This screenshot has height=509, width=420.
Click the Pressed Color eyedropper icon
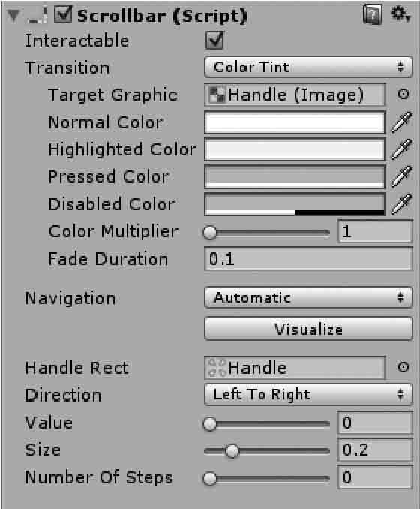401,176
